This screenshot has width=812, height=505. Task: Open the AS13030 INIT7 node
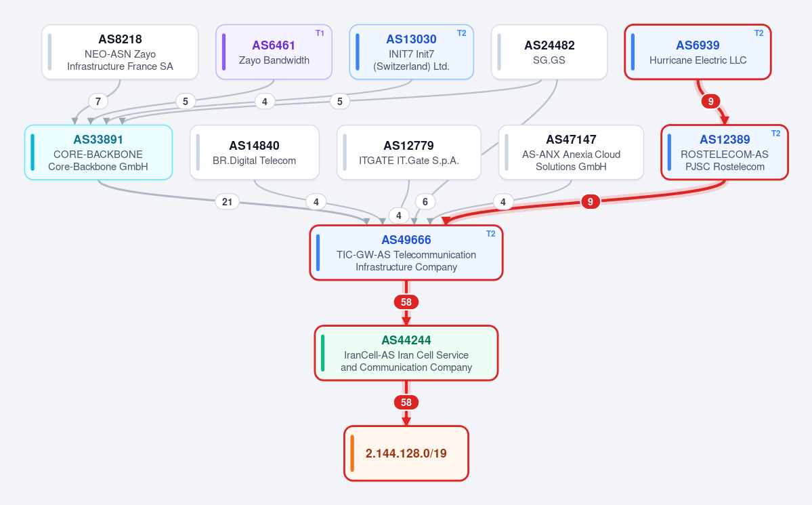(x=412, y=52)
